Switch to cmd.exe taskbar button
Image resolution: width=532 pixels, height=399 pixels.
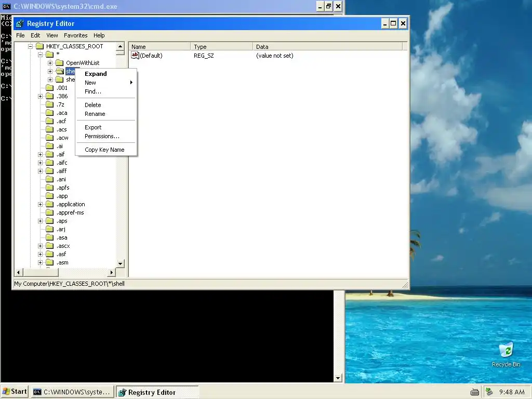(x=72, y=392)
